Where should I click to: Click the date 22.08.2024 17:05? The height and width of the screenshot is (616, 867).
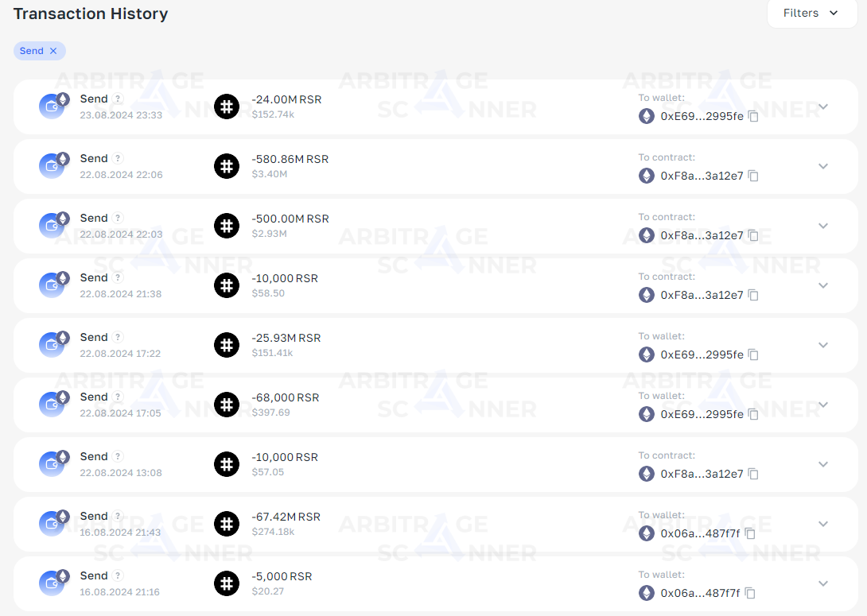pos(121,413)
